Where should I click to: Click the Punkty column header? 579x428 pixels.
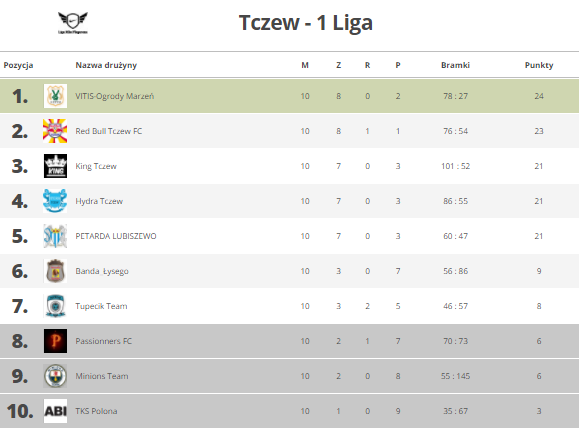539,65
